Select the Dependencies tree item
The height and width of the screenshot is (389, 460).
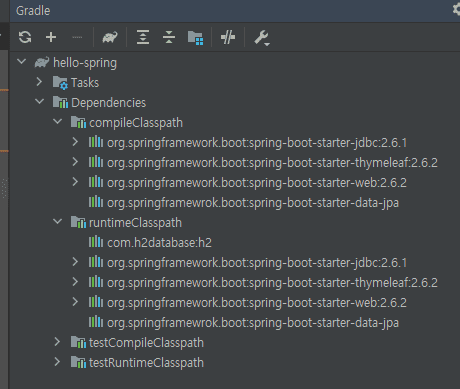pyautogui.click(x=109, y=103)
